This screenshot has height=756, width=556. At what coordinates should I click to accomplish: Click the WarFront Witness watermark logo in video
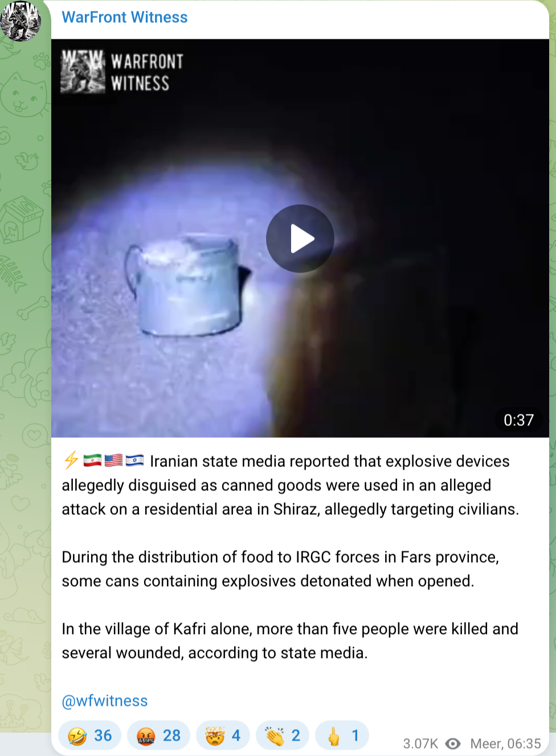(x=122, y=72)
